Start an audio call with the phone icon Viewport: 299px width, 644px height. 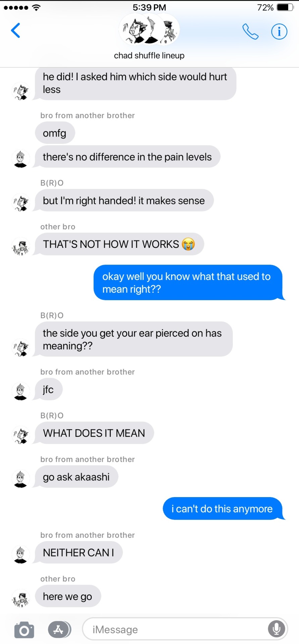[250, 32]
